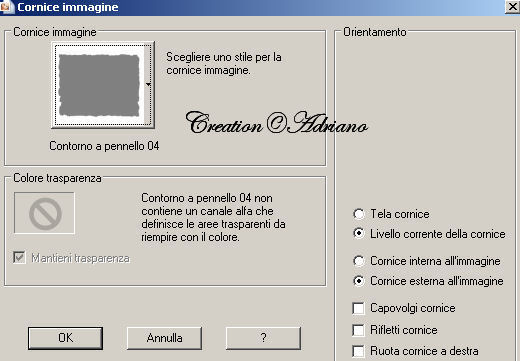Image resolution: width=520 pixels, height=361 pixels.
Task: Click the Contorno a pennello 04 caption
Action: pos(104,146)
